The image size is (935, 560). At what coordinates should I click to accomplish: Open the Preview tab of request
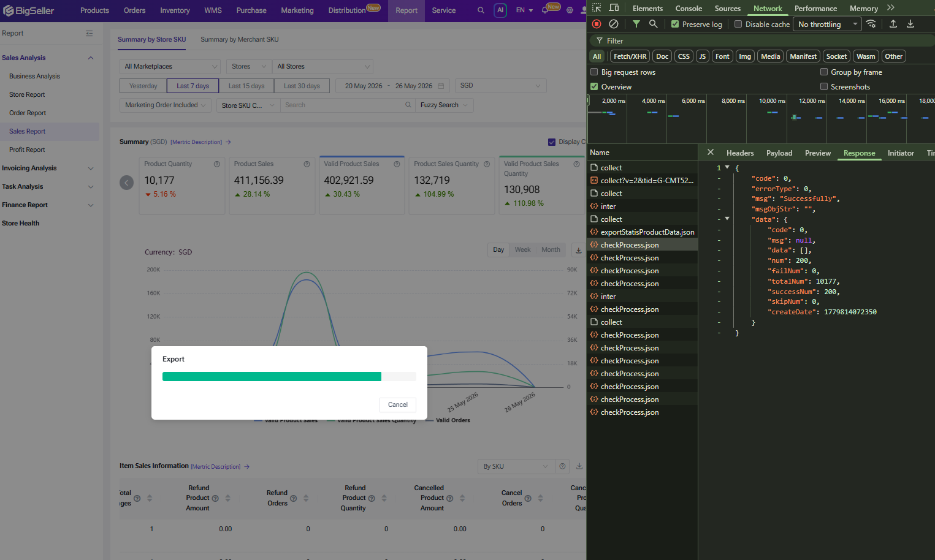coord(818,153)
